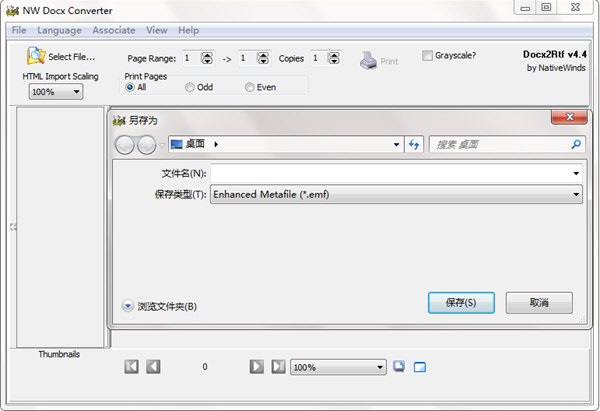Refresh the folder location in Save dialog
Image resolution: width=600 pixels, height=411 pixels.
[414, 144]
